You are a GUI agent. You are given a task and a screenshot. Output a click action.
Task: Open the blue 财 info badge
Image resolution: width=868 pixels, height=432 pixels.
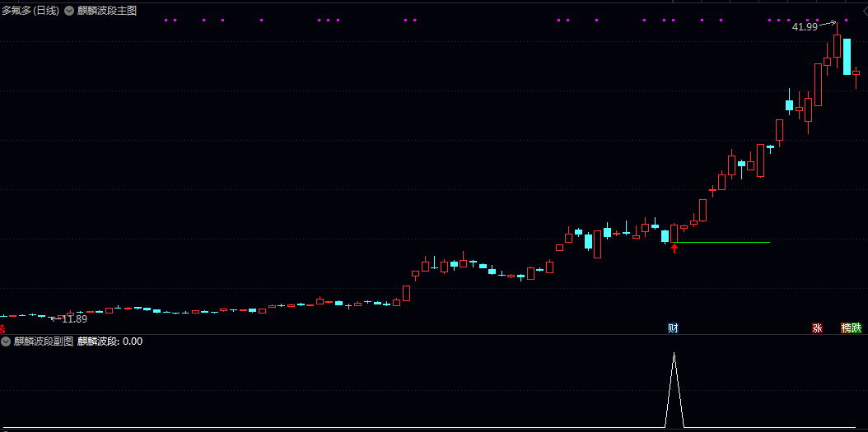click(x=673, y=328)
